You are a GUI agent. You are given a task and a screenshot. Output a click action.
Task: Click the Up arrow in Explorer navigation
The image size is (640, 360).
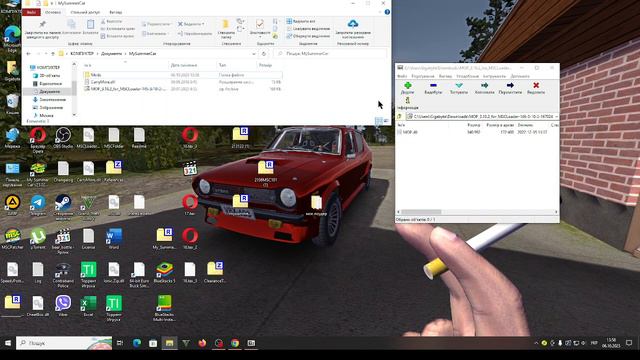click(53, 53)
